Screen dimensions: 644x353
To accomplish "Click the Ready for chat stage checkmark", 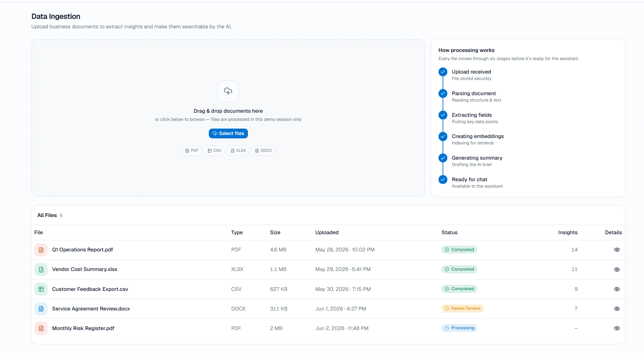I will [x=443, y=180].
